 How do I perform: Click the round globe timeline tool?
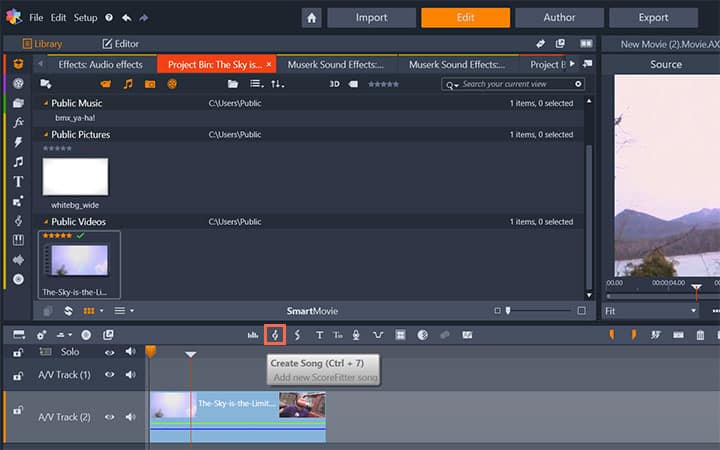(x=422, y=335)
